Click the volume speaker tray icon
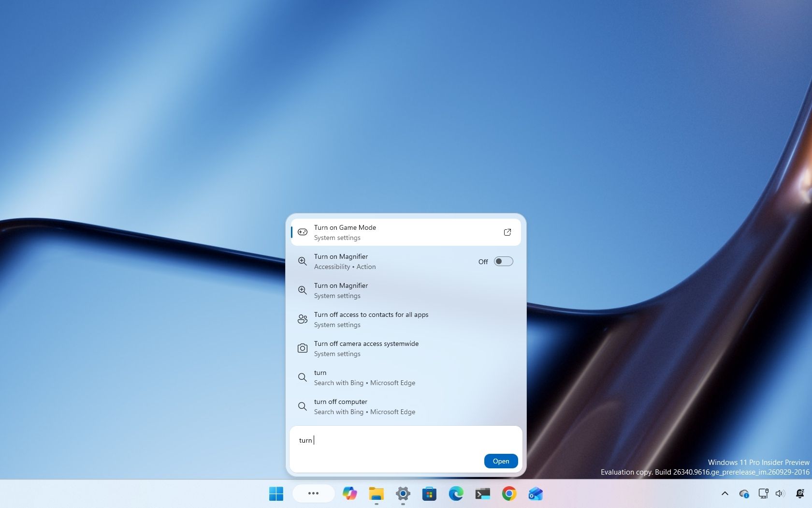 coord(780,493)
